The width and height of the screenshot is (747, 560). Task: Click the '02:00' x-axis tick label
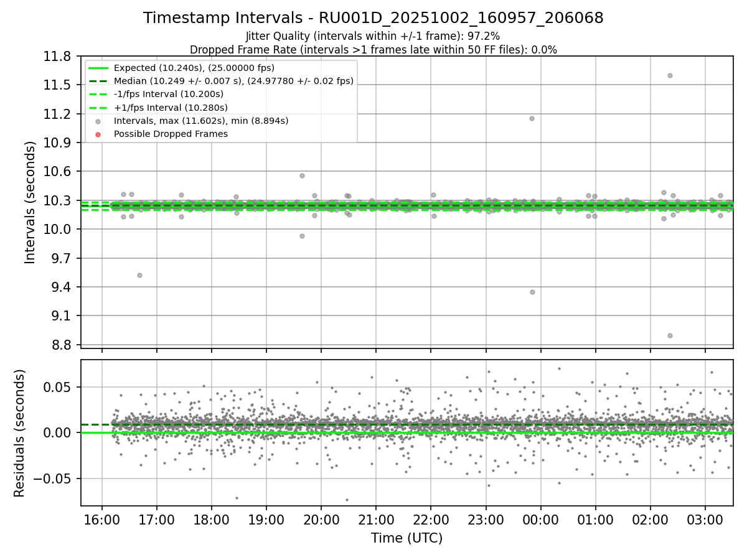pos(650,519)
